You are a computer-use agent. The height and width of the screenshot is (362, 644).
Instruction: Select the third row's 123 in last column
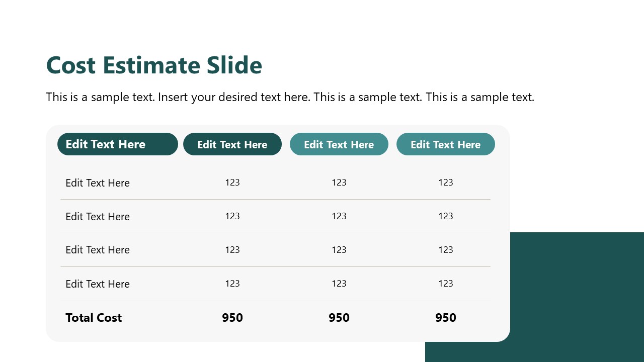(x=446, y=250)
